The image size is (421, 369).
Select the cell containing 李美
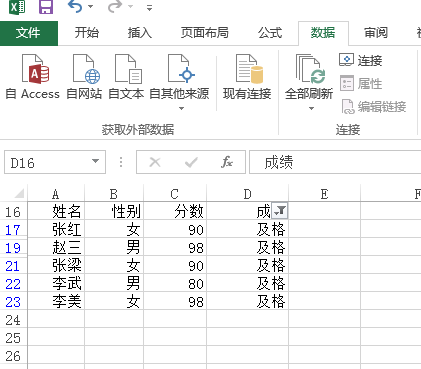(x=56, y=301)
